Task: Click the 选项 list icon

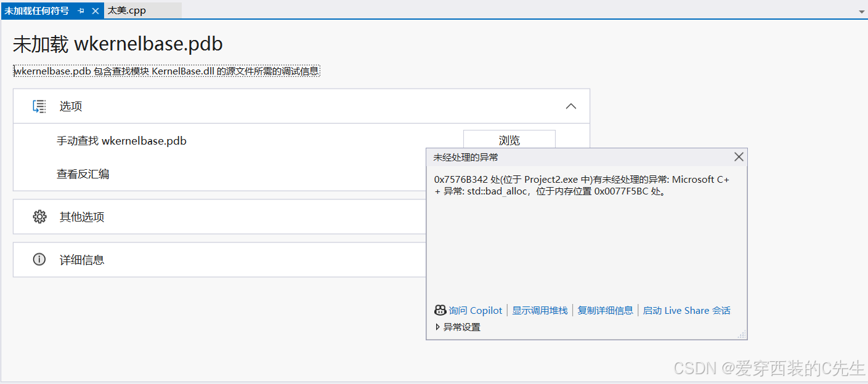Action: (x=39, y=106)
